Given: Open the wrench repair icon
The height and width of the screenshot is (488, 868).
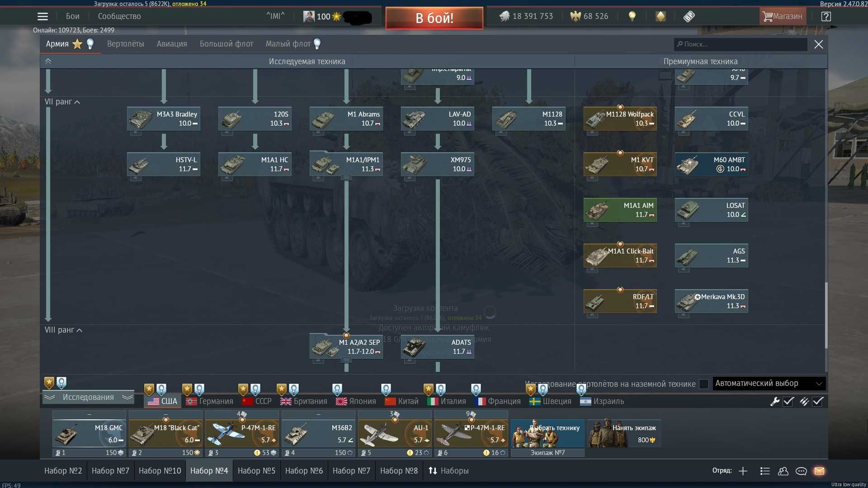Looking at the screenshot, I should [x=775, y=401].
